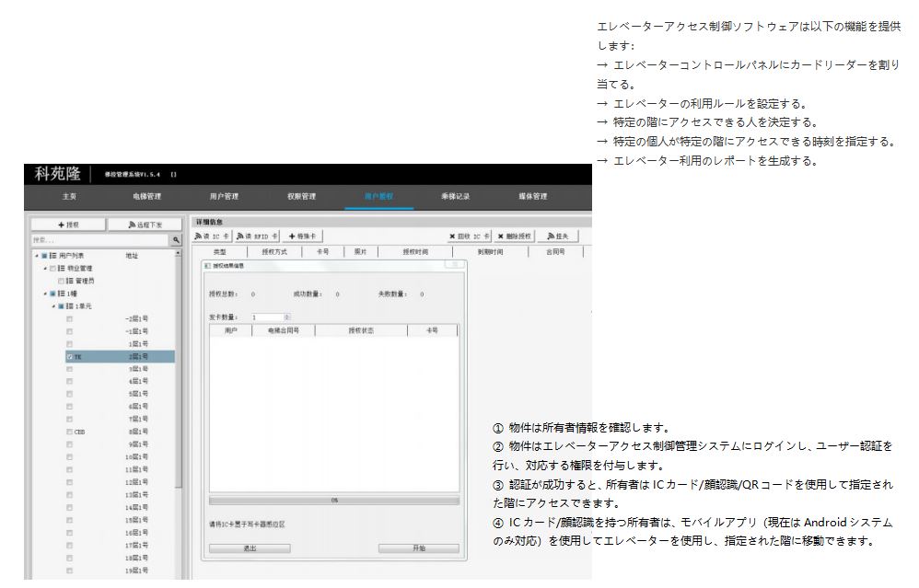Click the 挂失 report loss button
The height and width of the screenshot is (588, 919).
pos(558,236)
